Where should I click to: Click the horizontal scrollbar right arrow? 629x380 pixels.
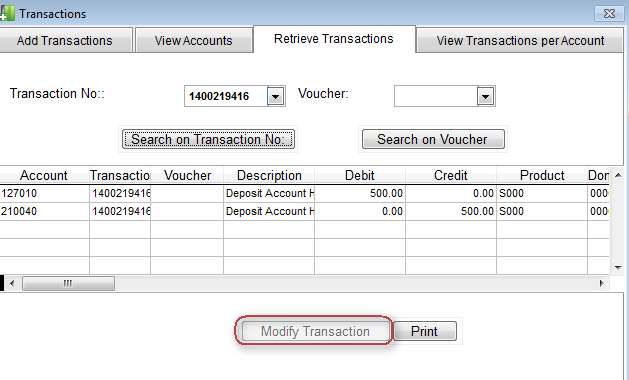[601, 284]
